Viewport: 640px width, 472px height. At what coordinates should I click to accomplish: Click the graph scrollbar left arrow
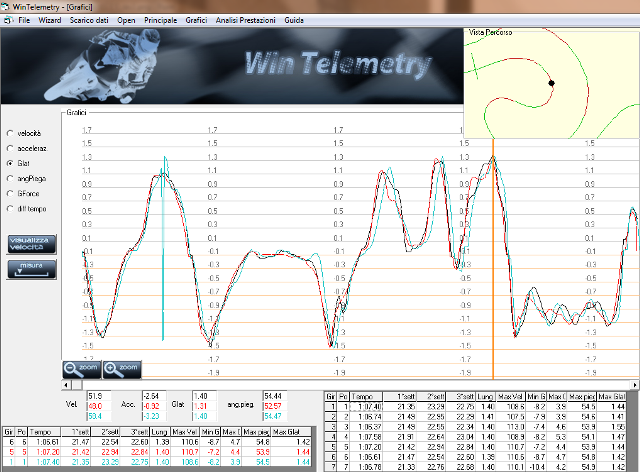[66, 385]
